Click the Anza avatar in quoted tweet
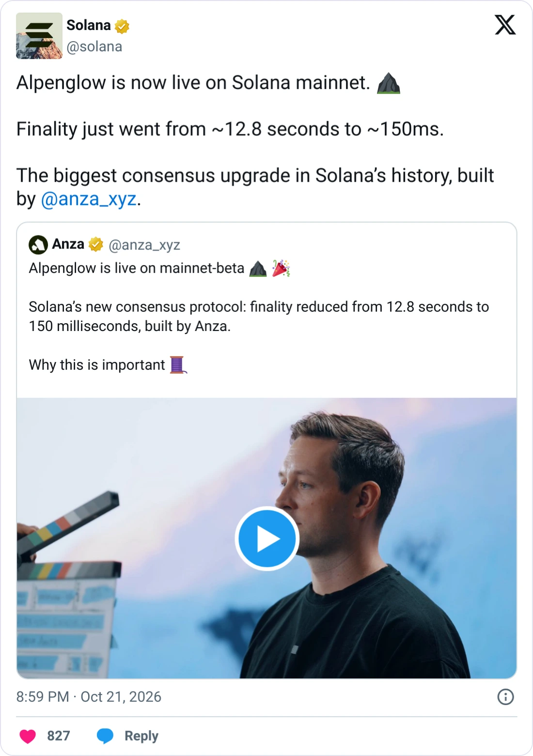The image size is (533, 756). [x=38, y=245]
